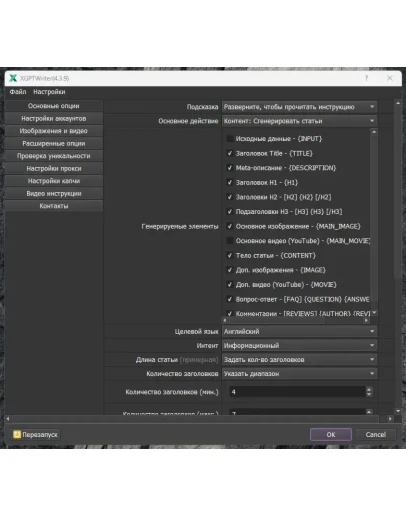Enable Основное видео (YouTube) checkbox
The width and height of the screenshot is (406, 516).
coord(230,241)
